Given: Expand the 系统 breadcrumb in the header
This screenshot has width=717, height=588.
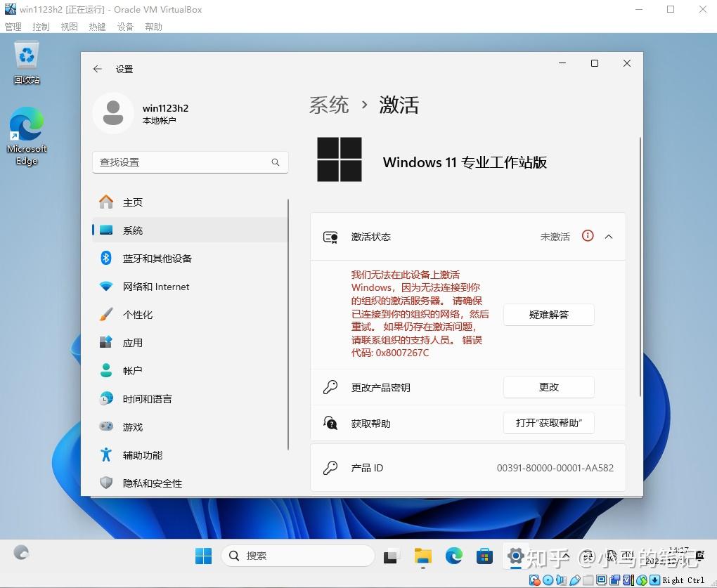Looking at the screenshot, I should (328, 105).
